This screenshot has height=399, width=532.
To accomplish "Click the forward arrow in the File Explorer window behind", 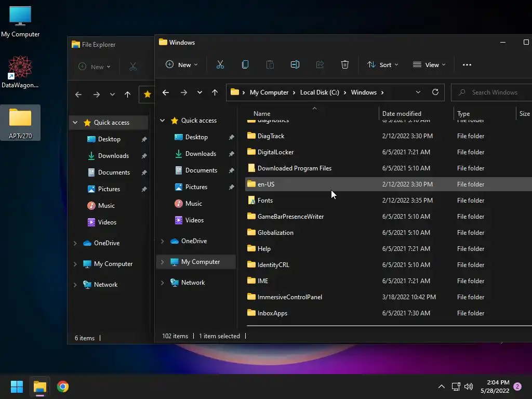I will pos(96,95).
